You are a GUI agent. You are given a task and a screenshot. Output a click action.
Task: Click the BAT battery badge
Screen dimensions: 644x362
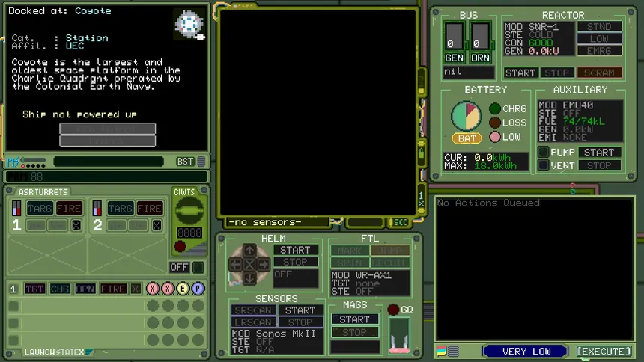pos(467,138)
